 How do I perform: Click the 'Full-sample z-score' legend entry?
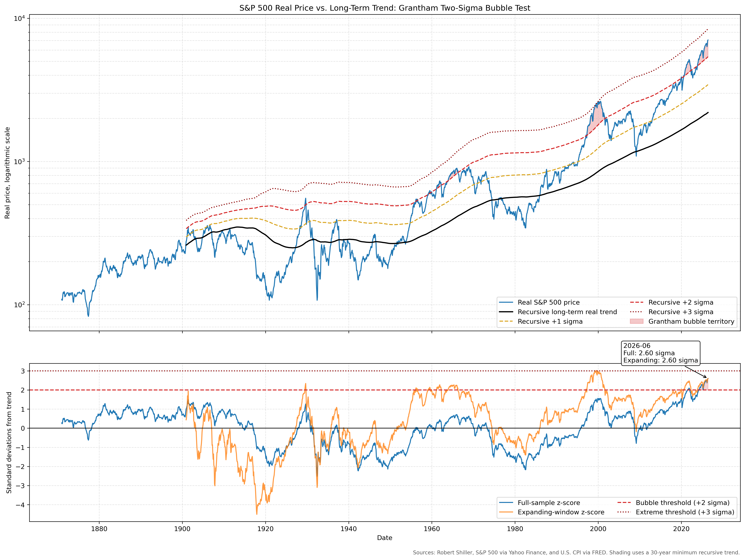540,503
